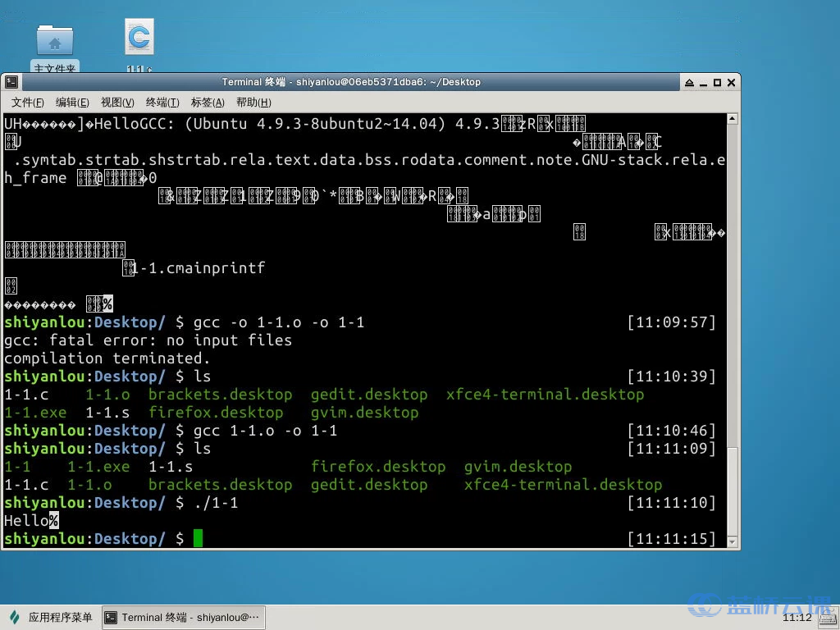Screen dimensions: 840x630
Task: Open the 应用程序菜单 applications menu
Action: coord(51,618)
